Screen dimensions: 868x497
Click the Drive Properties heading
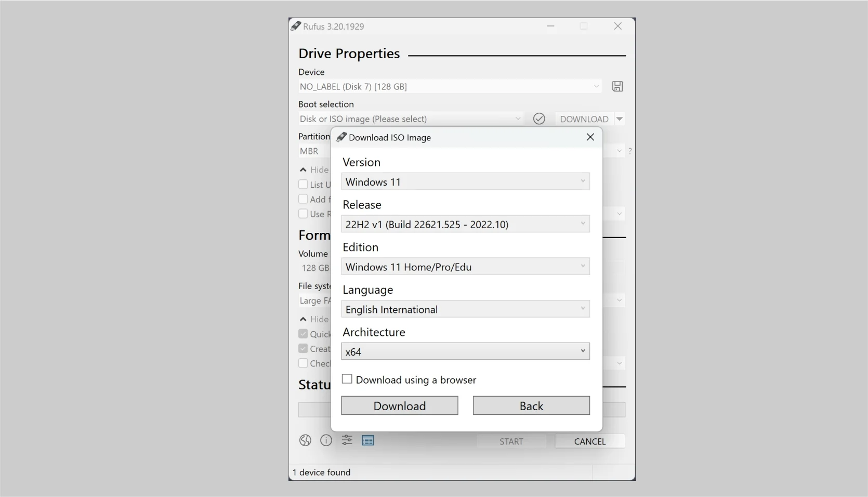pyautogui.click(x=349, y=54)
